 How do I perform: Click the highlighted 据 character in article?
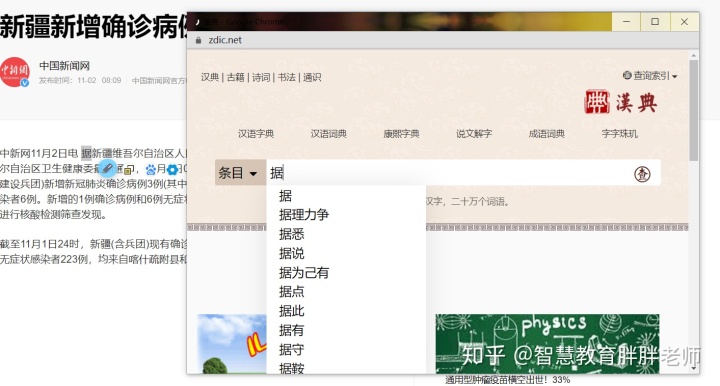click(86, 153)
